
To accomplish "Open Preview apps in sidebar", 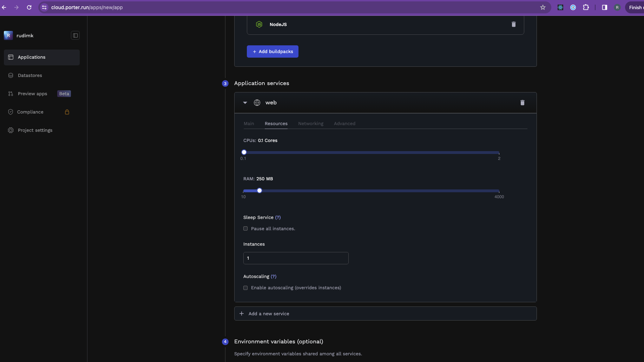I will (x=32, y=93).
